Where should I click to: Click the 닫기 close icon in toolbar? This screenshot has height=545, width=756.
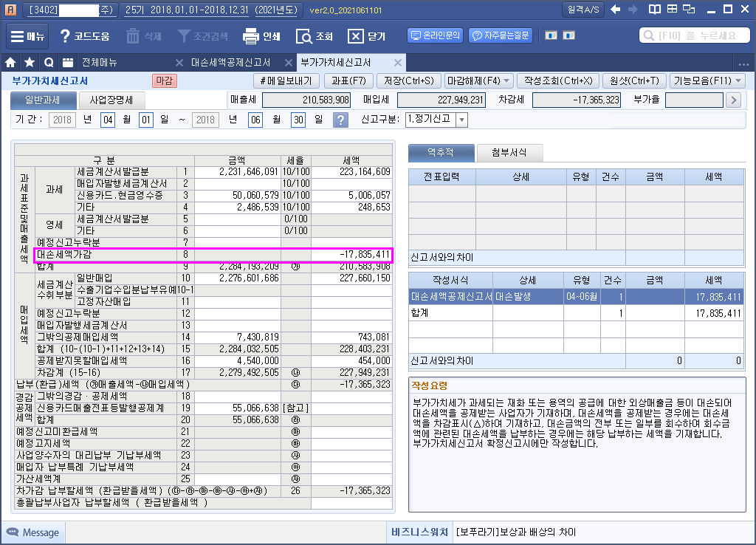coord(356,36)
